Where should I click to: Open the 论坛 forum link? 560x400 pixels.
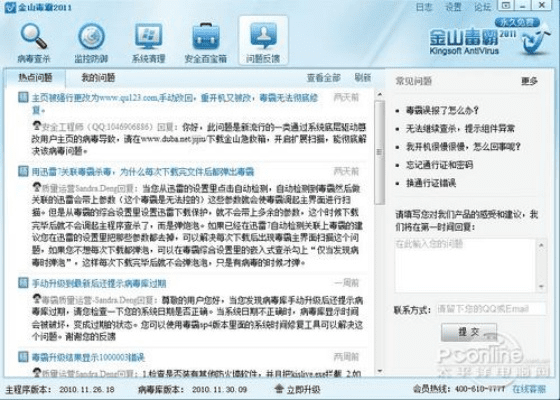(x=482, y=7)
